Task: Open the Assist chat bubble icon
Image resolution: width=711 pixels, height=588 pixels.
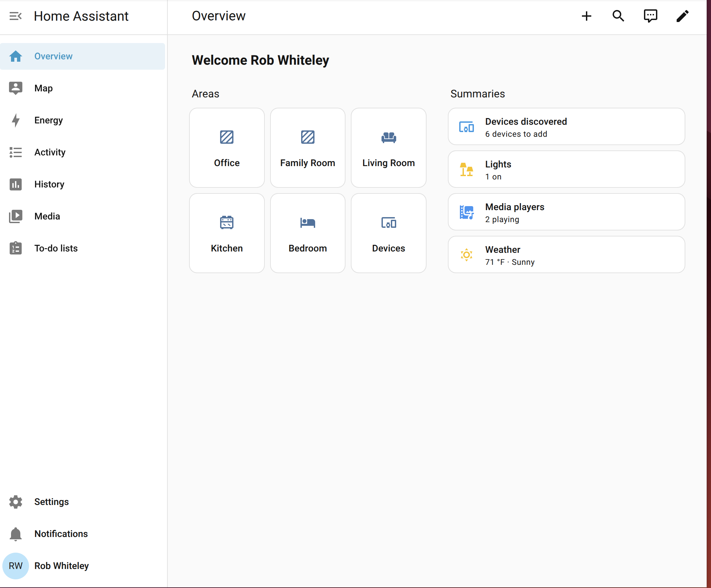Action: point(650,16)
